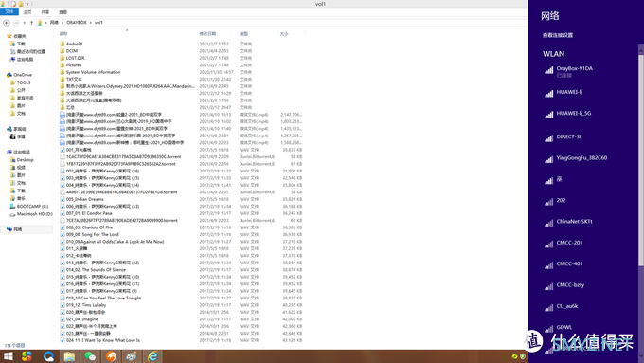Launch Internet Explorer from the taskbar
This screenshot has height=363, width=644.
[x=152, y=356]
